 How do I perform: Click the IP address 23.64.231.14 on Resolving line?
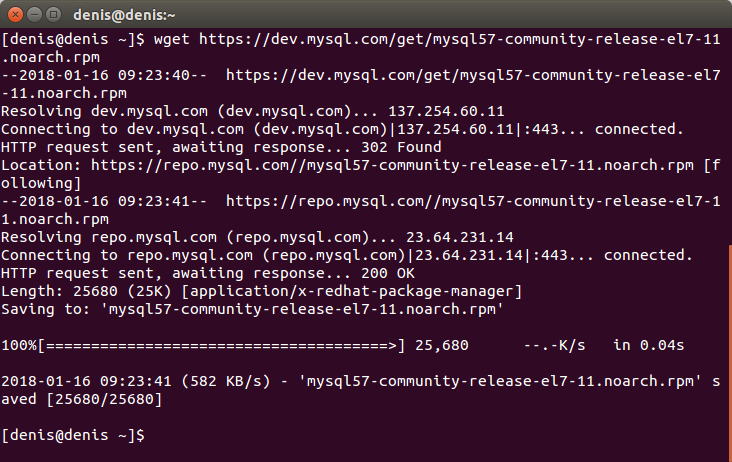[459, 238]
